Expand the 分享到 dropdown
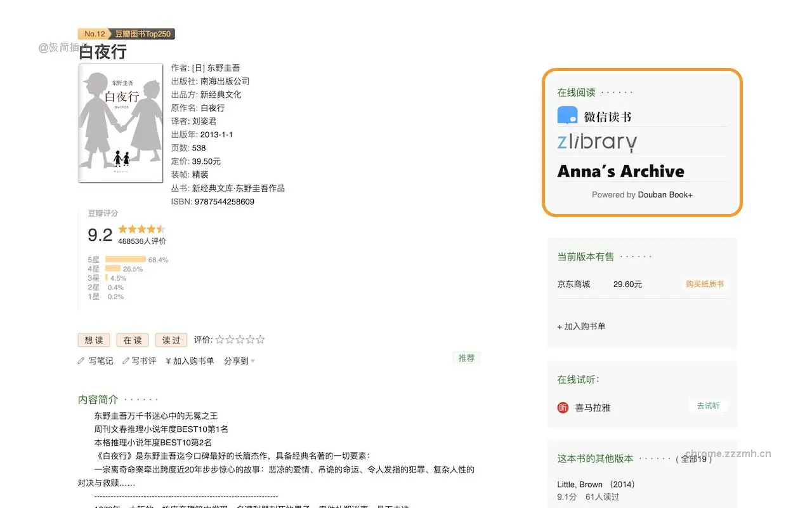This screenshot has height=508, width=812. tap(238, 361)
